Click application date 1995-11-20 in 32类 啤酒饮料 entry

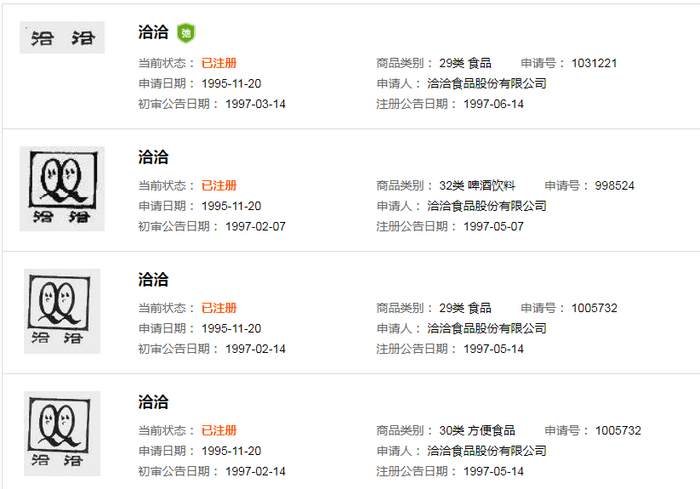tap(231, 206)
